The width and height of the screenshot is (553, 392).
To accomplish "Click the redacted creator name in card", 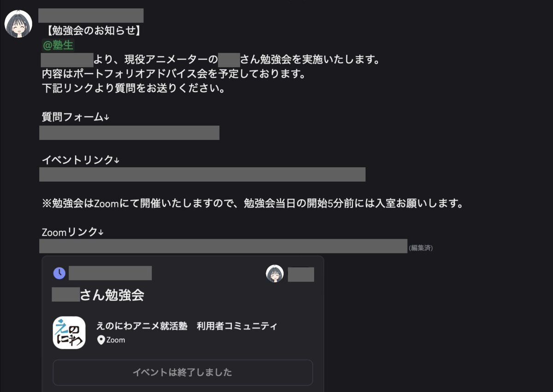I will coord(301,275).
